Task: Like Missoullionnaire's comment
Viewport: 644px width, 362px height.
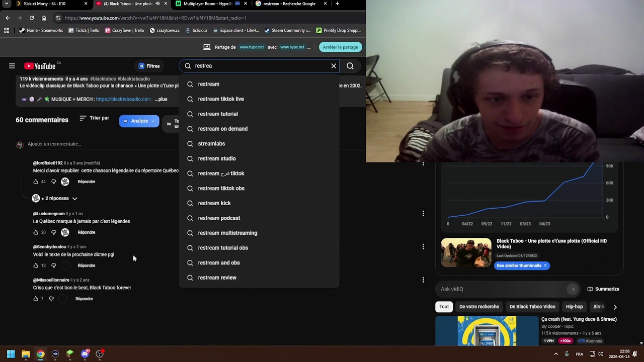Action: pos(36,299)
